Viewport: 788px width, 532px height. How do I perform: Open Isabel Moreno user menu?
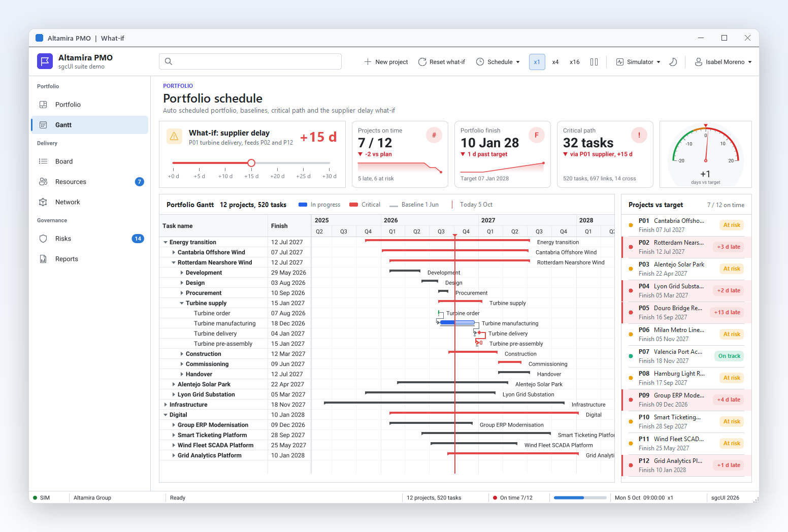(x=723, y=62)
